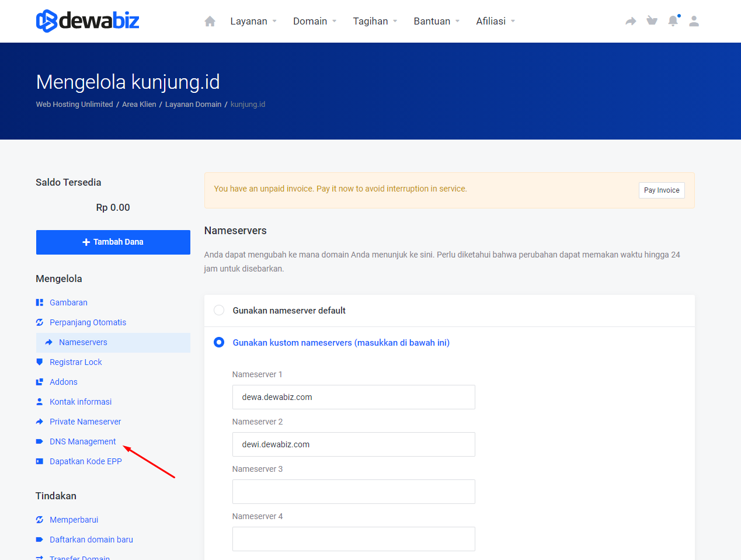Open DNS Management in the sidebar
The image size is (741, 560).
point(82,441)
